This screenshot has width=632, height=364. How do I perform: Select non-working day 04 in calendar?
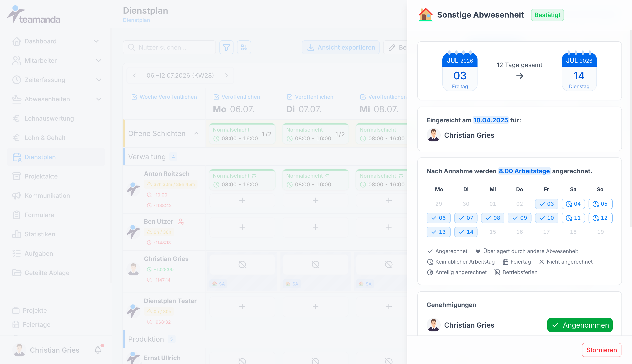pos(573,204)
